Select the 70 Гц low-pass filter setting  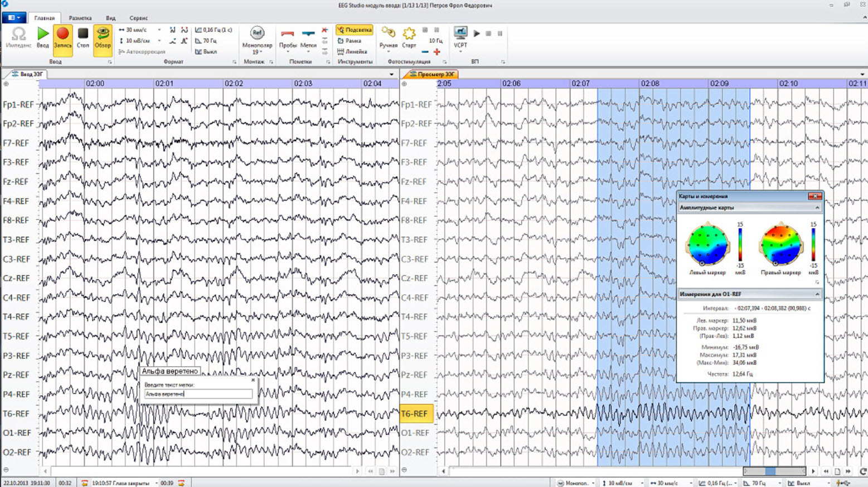click(206, 41)
